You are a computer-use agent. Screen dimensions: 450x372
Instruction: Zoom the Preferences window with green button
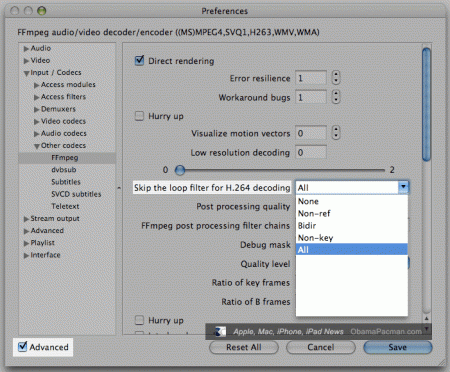pyautogui.click(x=42, y=11)
